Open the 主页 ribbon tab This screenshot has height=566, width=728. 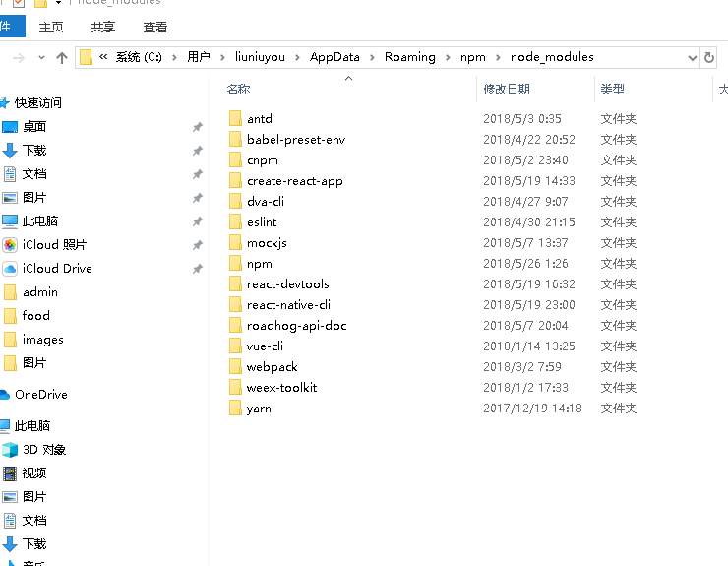(x=51, y=27)
